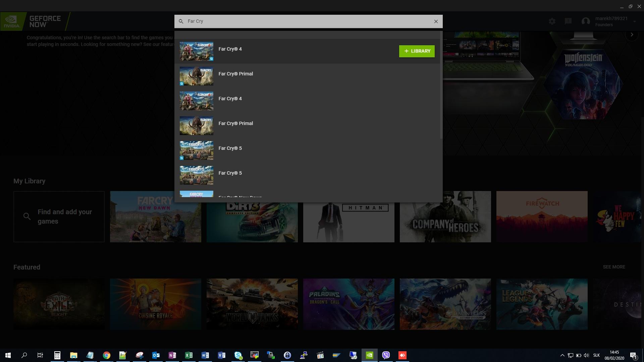Open Path of Exile featured tile

tap(59, 304)
